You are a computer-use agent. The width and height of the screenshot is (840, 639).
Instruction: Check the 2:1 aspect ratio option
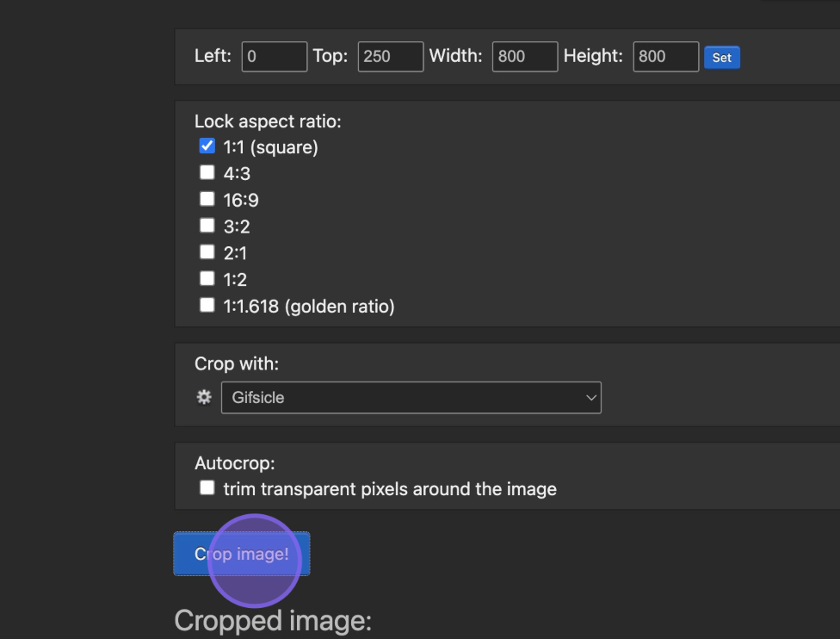(x=207, y=252)
